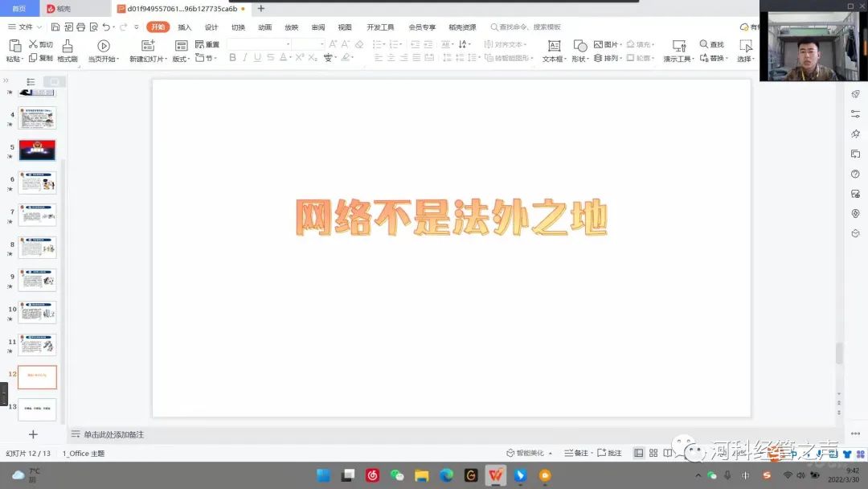
Task: Click the Replace (替换) icon
Action: [x=703, y=58]
